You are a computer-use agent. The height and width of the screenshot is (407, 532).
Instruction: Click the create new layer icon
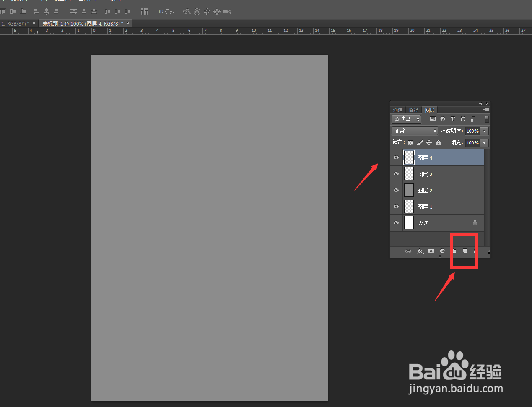465,251
